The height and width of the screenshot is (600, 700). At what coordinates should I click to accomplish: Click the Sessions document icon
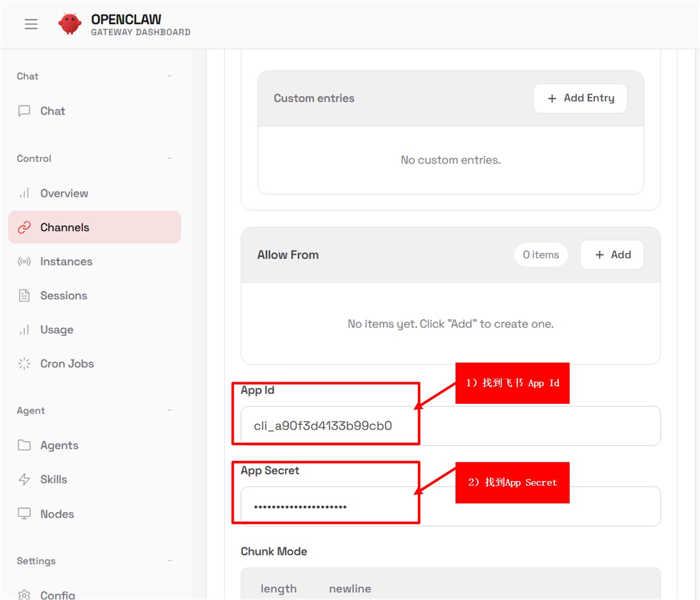(24, 296)
